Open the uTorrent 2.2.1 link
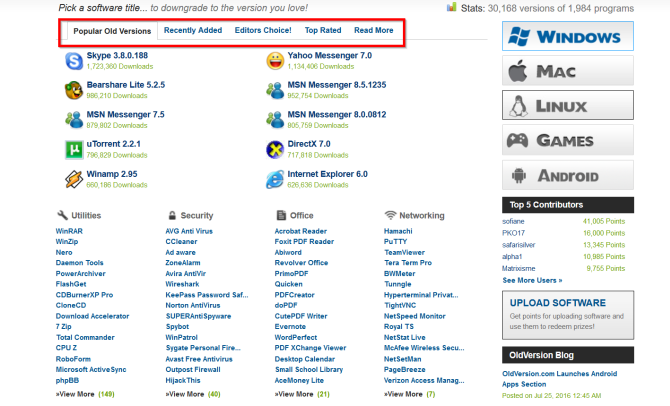This screenshot has height=406, width=670. point(114,144)
